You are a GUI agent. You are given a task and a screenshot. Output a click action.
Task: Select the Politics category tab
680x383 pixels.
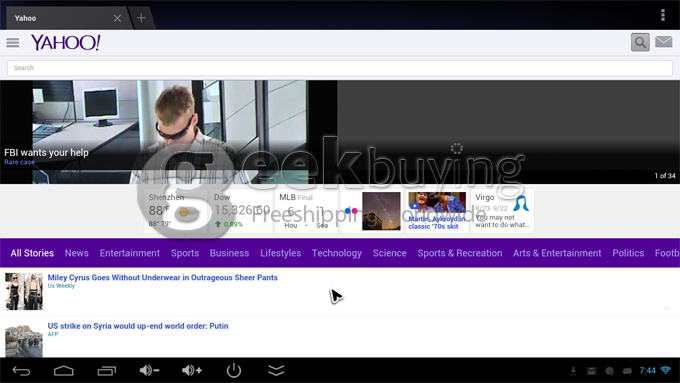[628, 253]
